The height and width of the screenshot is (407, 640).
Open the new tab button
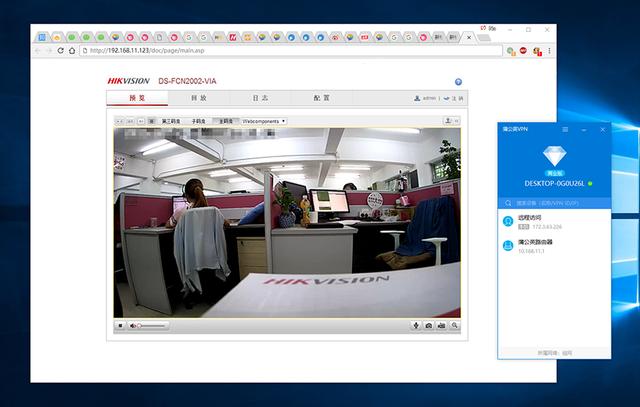[484, 38]
